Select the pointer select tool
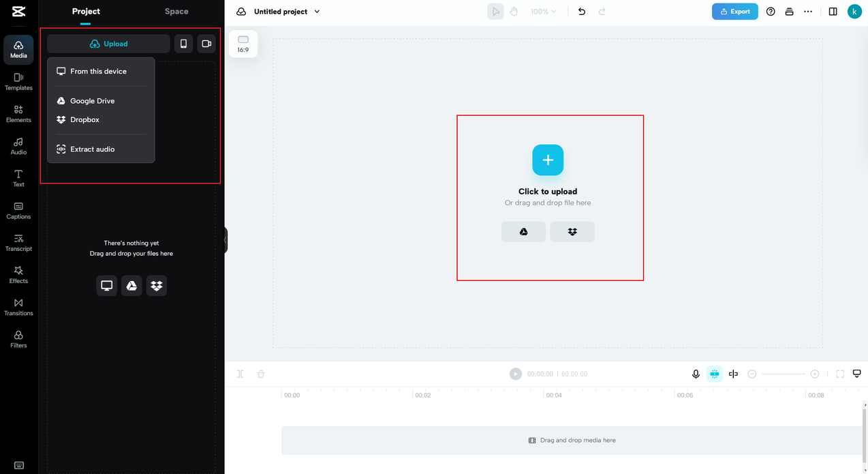Image resolution: width=868 pixels, height=474 pixels. (x=495, y=12)
